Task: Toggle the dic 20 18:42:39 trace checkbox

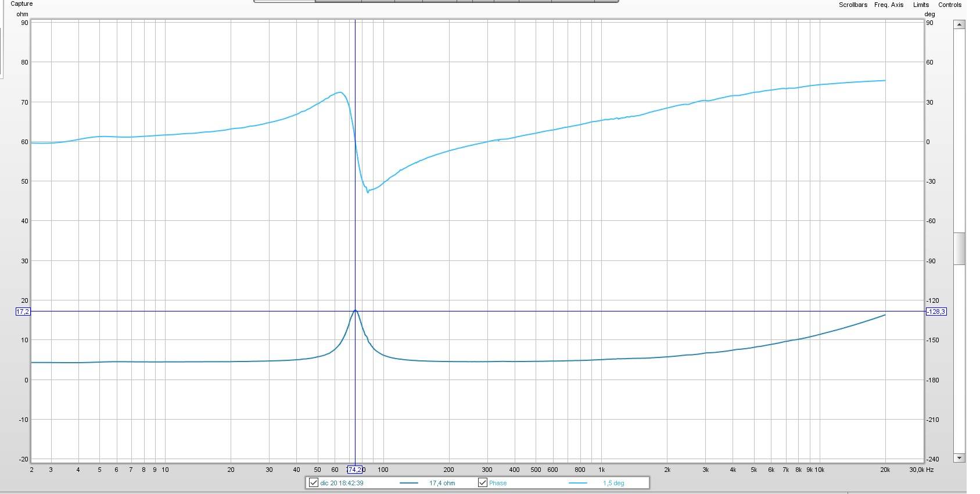Action: pos(314,483)
